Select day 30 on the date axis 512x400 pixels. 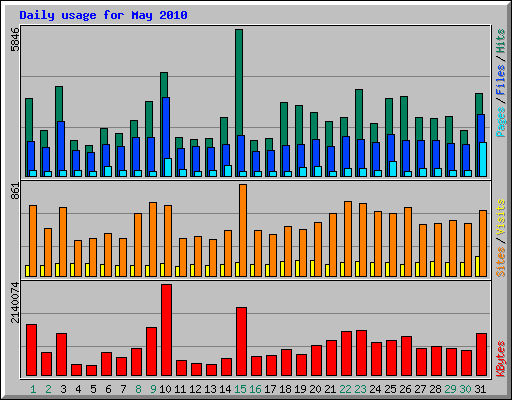465,389
